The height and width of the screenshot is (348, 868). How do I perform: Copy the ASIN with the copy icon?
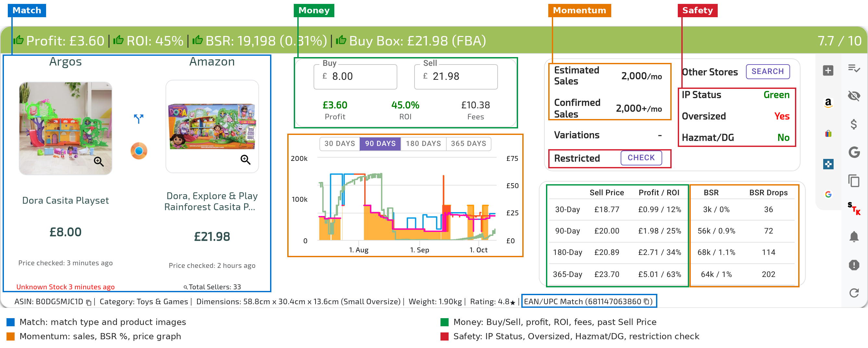pyautogui.click(x=89, y=302)
